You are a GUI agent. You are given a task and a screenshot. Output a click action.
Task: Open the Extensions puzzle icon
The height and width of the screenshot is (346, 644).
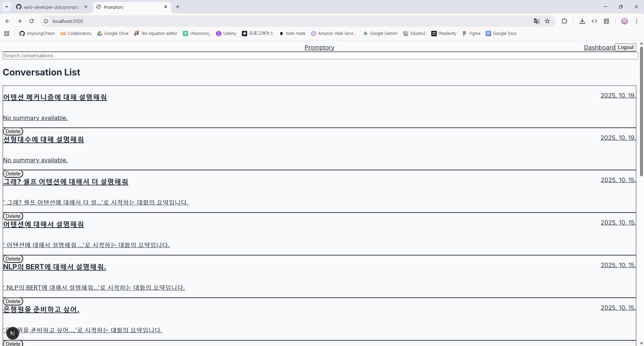tap(565, 21)
